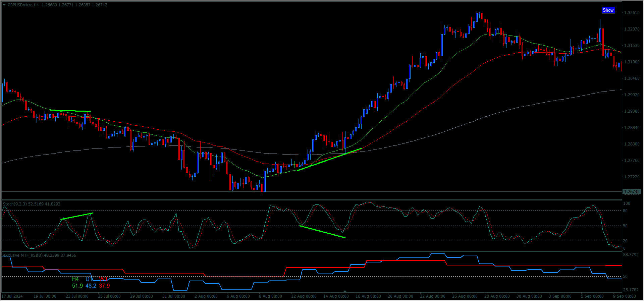
Task: Click the red W1 timeframe label
Action: tap(103, 279)
